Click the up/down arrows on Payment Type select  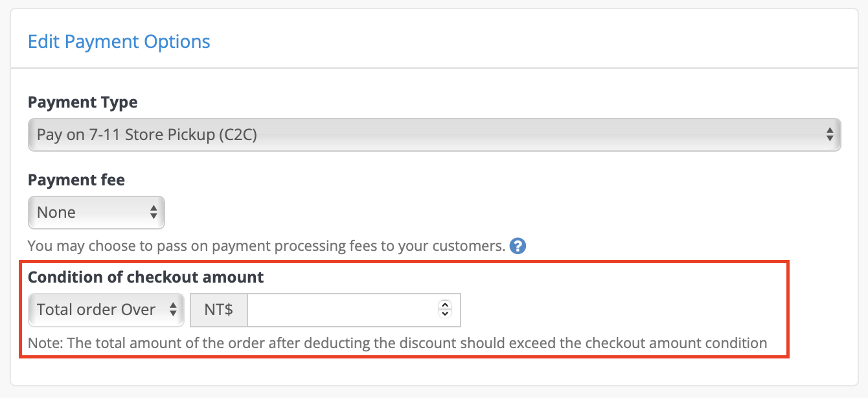830,135
